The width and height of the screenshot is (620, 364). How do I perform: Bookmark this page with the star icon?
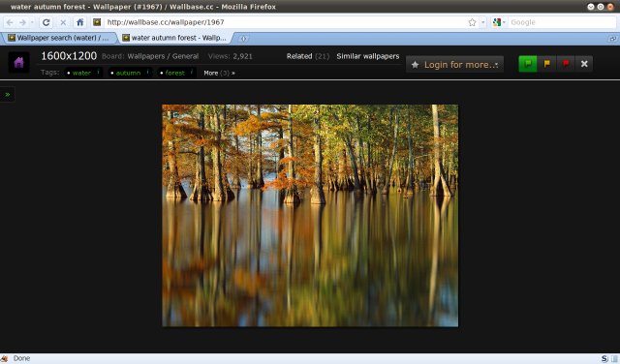472,22
